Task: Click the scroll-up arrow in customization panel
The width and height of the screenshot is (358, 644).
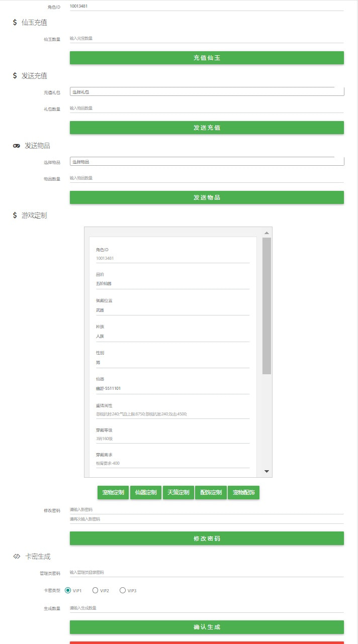Action: [x=266, y=233]
